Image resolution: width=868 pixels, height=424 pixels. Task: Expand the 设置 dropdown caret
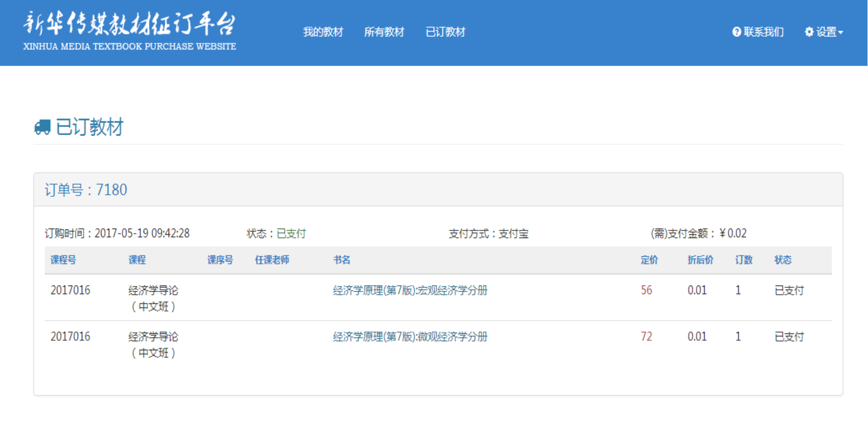tap(841, 33)
